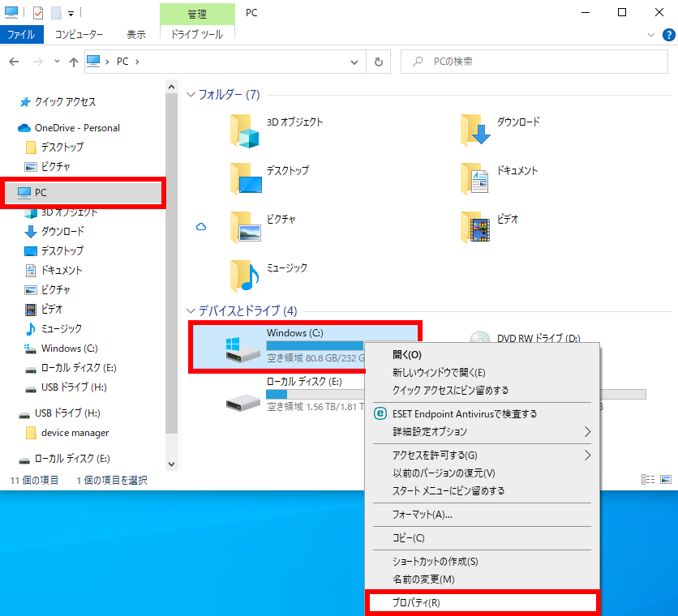Click the navigation pane scroll down arrow
678x616 pixels.
click(172, 464)
